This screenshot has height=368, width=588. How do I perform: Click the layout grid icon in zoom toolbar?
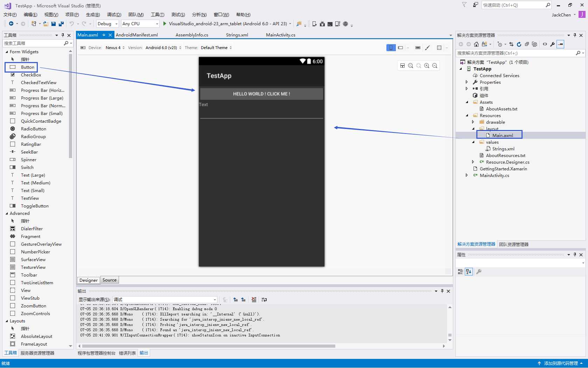pos(402,66)
